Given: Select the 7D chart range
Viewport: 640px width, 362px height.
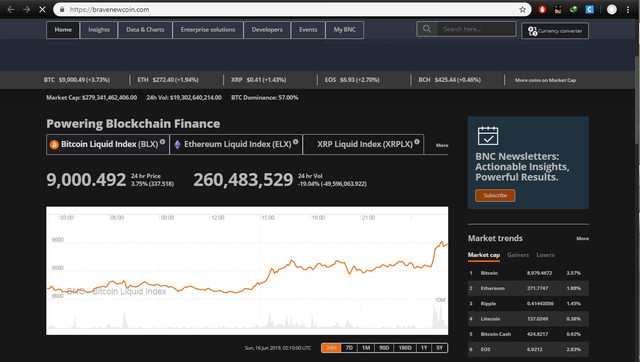Looking at the screenshot, I should click(349, 348).
